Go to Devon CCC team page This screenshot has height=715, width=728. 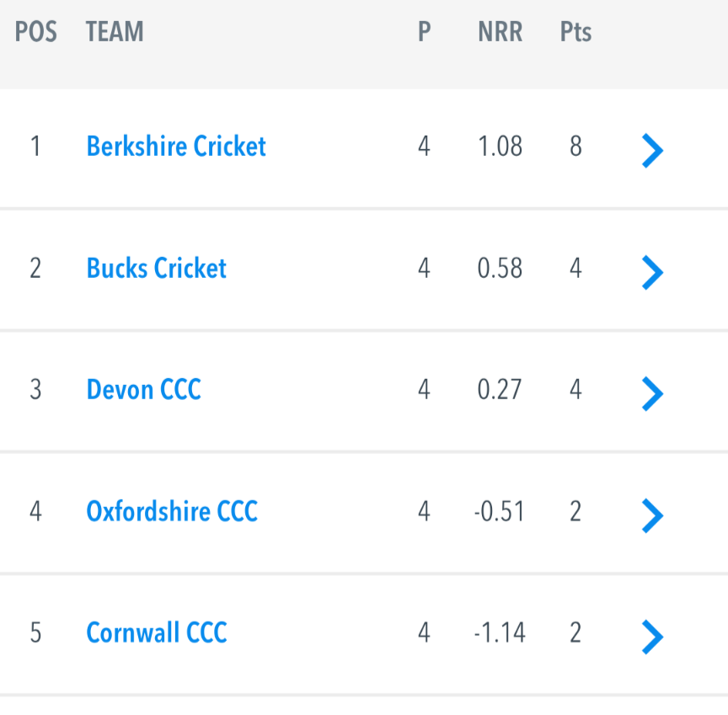(143, 389)
